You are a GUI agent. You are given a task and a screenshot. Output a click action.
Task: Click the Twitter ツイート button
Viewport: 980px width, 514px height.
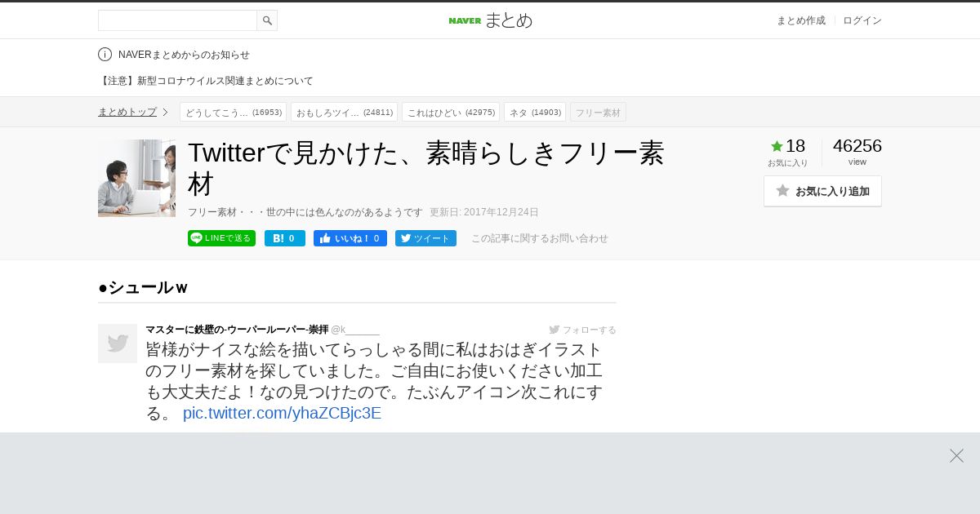(x=425, y=238)
